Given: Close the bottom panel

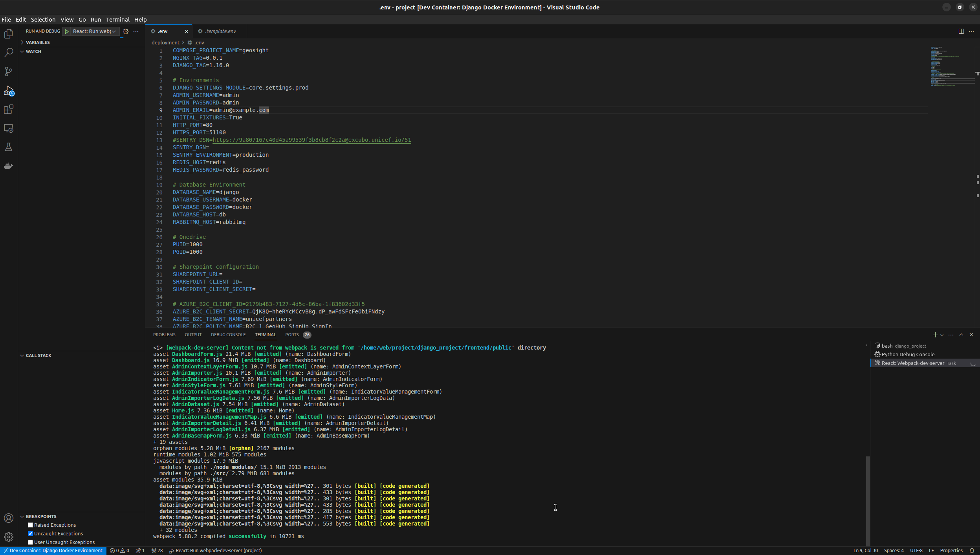Looking at the screenshot, I should pos(971,335).
